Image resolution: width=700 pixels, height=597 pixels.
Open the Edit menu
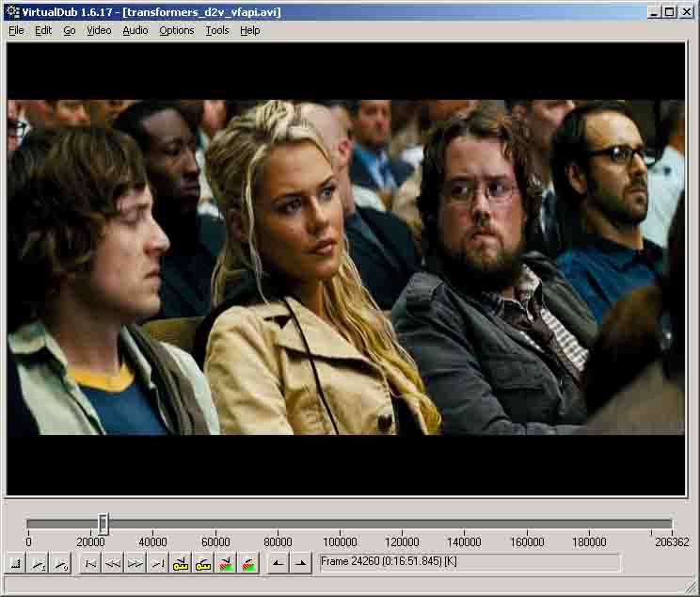coord(43,30)
